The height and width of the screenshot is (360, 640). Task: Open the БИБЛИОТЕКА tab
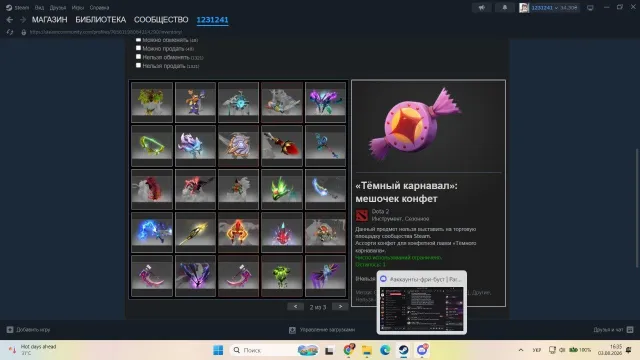[x=100, y=20]
